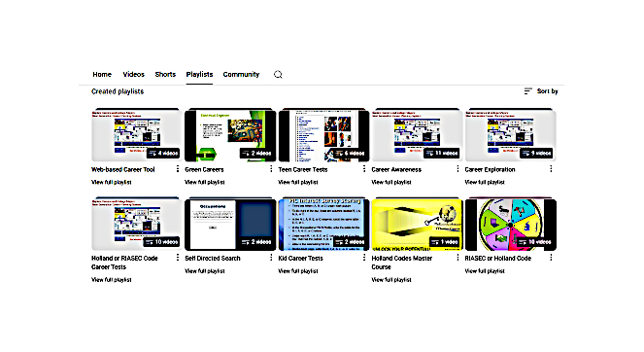
Task: Open options menu for Kid Career Tests
Action: 364,258
